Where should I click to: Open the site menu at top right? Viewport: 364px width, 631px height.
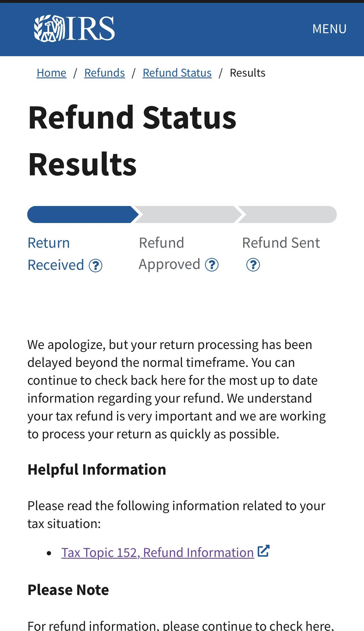[x=329, y=28]
